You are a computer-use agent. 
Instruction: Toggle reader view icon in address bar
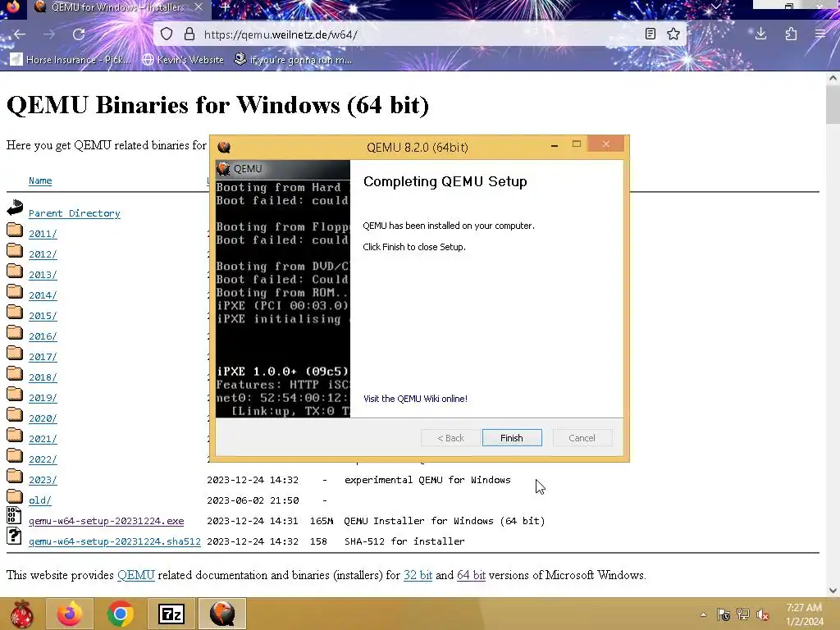tap(651, 34)
